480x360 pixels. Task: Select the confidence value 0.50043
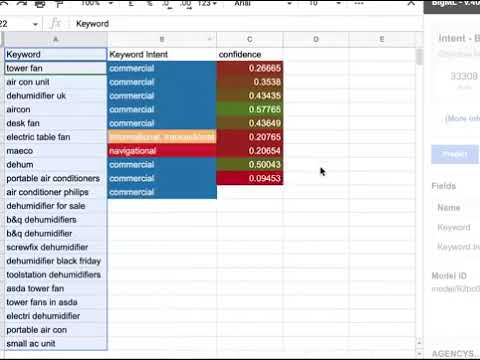point(250,165)
